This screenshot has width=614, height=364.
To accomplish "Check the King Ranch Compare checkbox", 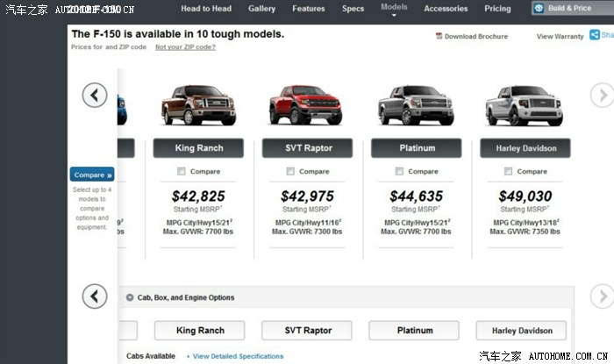I will pyautogui.click(x=182, y=171).
